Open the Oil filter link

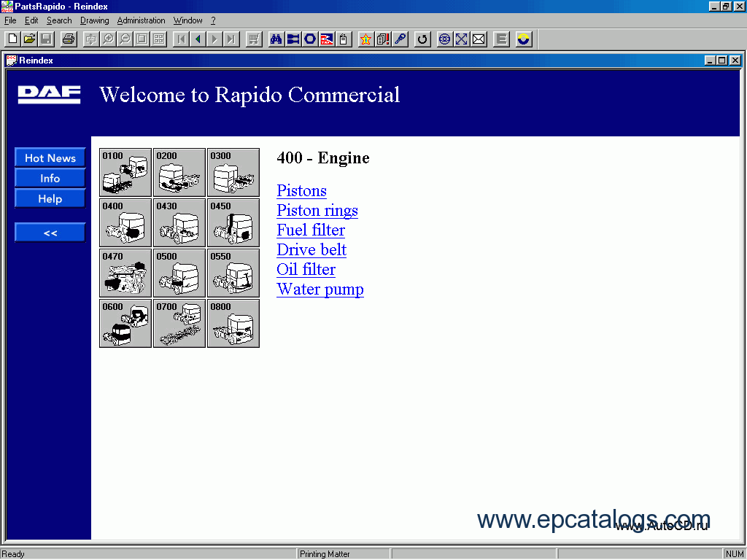click(306, 270)
